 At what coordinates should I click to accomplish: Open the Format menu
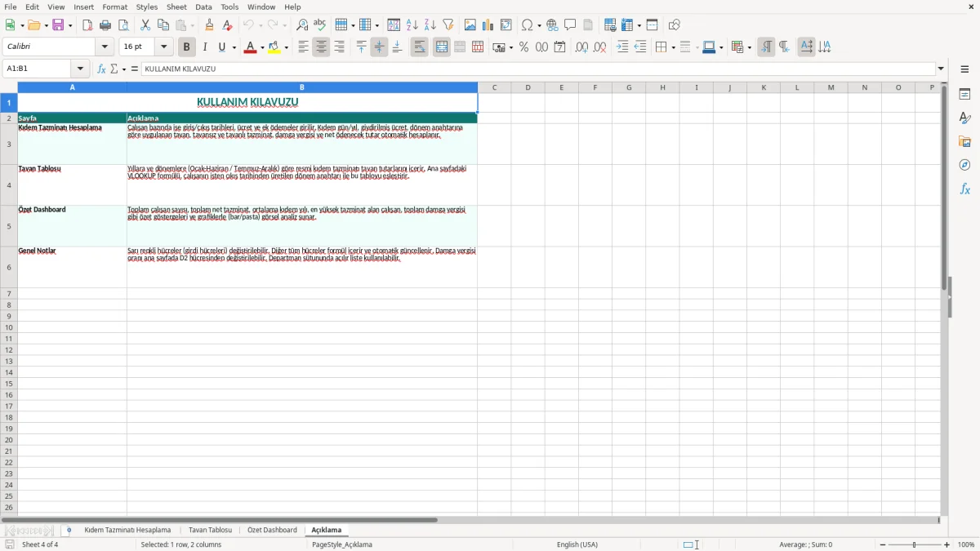(x=115, y=7)
